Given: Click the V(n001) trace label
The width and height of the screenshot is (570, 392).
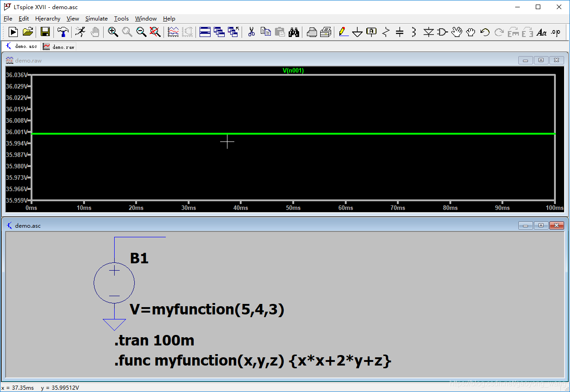Looking at the screenshot, I should (293, 70).
